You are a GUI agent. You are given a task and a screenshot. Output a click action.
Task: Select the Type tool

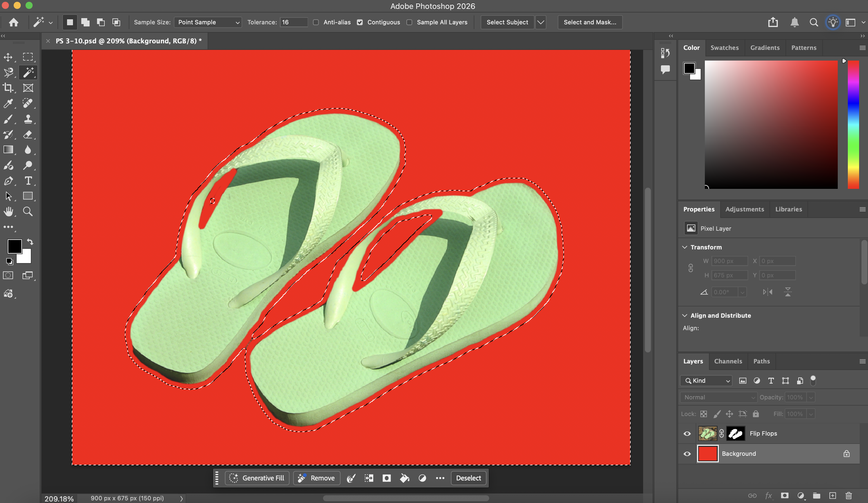point(28,181)
